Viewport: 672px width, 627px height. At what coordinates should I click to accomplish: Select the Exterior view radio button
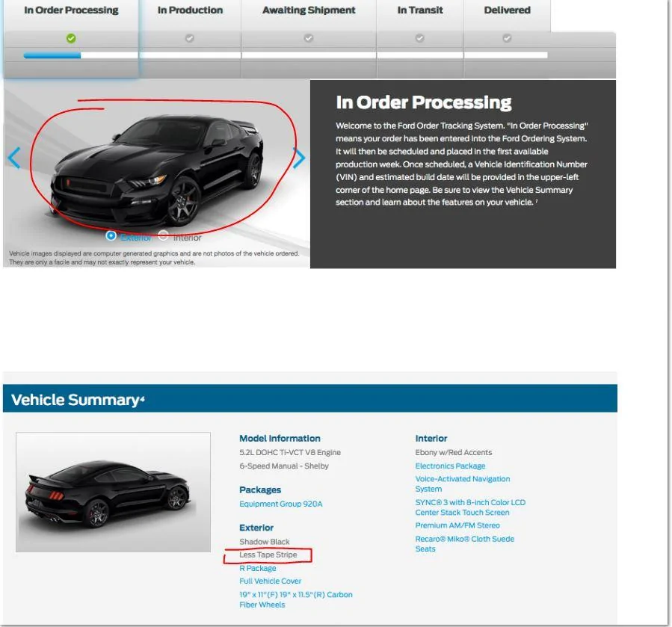click(x=111, y=235)
